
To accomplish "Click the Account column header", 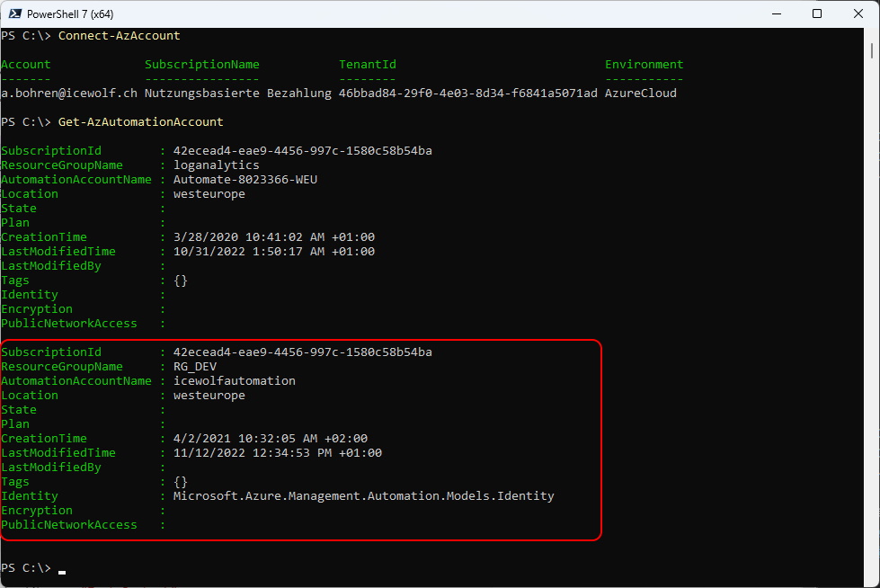I will point(26,65).
